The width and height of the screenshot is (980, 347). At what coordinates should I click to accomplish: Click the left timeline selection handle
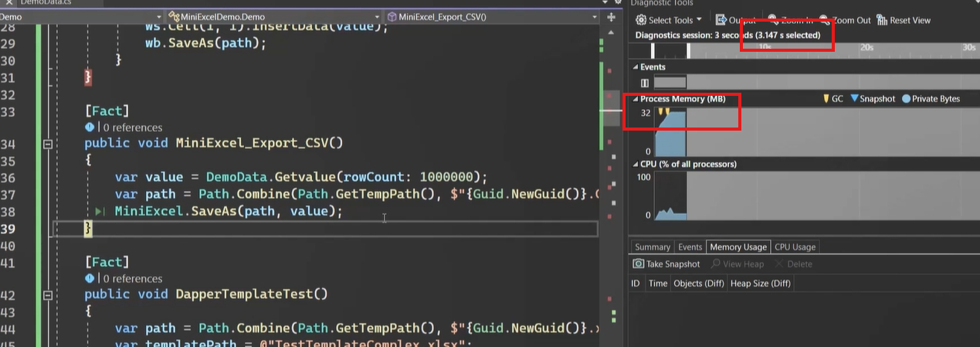(653, 50)
